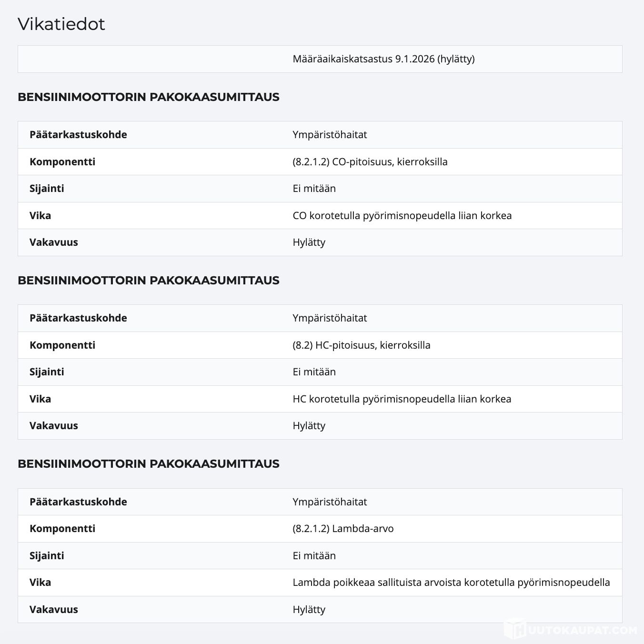Click the HC korotetulla pyörimisnopeudella fault text
644x644 pixels.
click(402, 399)
